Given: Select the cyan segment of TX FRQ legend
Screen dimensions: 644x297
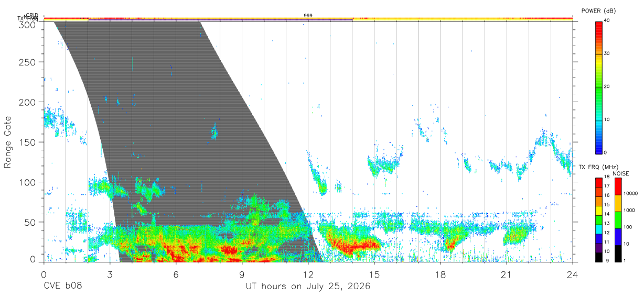Looking at the screenshot, I should pyautogui.click(x=598, y=229).
